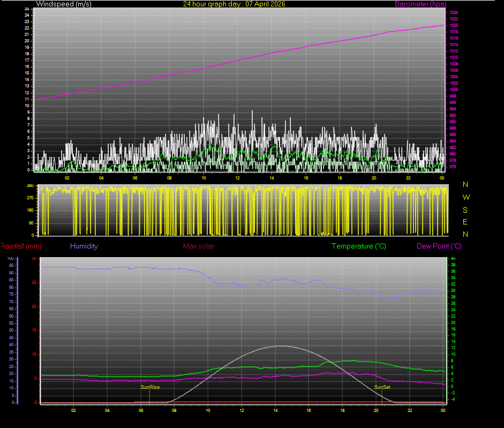Select the Dew Point (°C) legend label
504x428 pixels.
pyautogui.click(x=439, y=246)
